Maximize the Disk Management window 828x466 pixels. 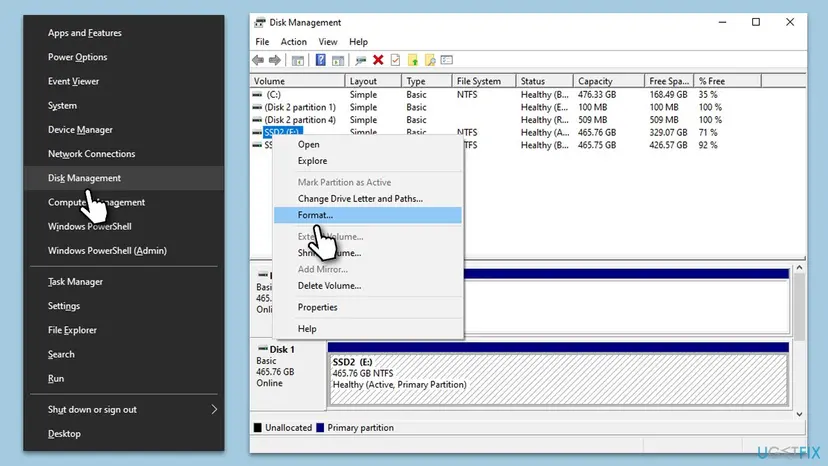pyautogui.click(x=756, y=22)
